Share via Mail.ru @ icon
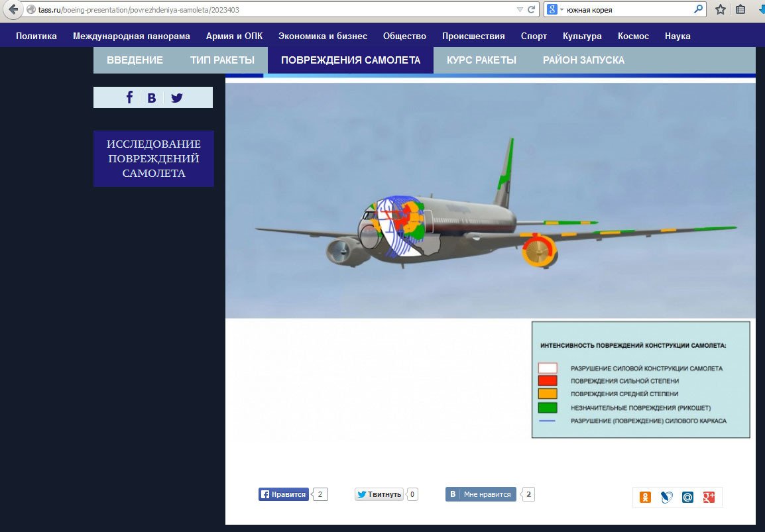Viewport: 765px width, 532px height. pos(687,497)
